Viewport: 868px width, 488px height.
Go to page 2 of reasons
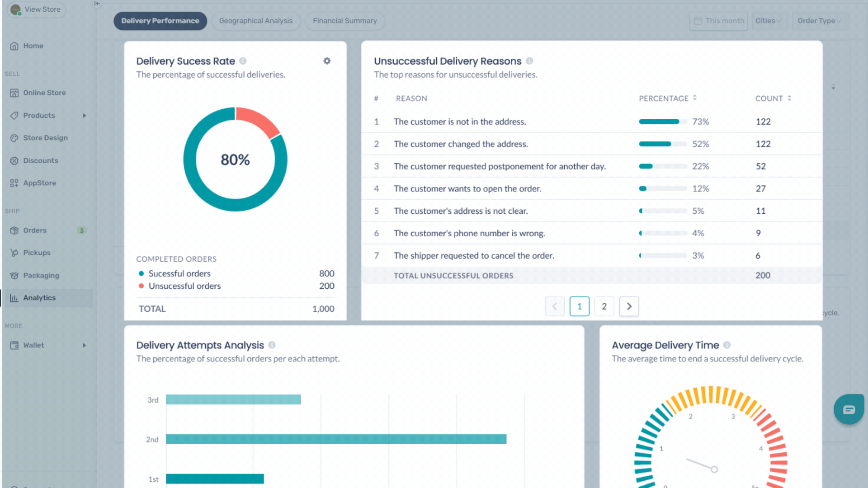(x=604, y=306)
